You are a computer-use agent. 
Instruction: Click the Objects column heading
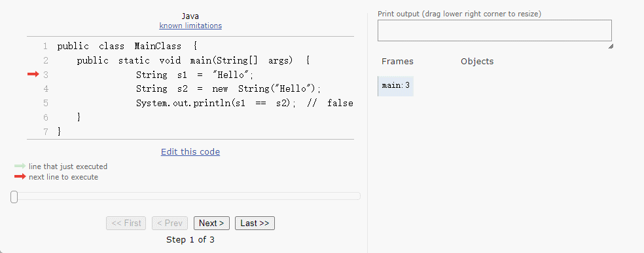tap(477, 62)
